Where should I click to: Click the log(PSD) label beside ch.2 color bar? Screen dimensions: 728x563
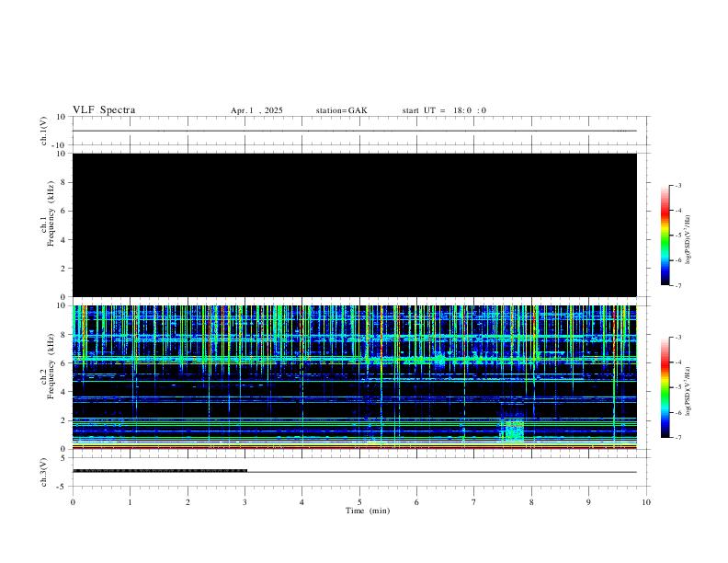(x=688, y=391)
